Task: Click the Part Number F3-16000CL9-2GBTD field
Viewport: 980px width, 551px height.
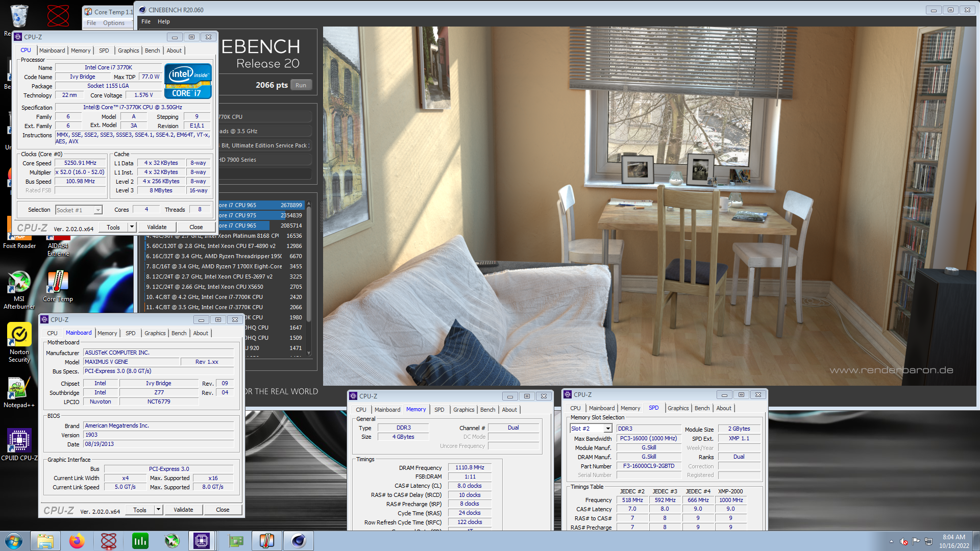Action: (x=648, y=466)
